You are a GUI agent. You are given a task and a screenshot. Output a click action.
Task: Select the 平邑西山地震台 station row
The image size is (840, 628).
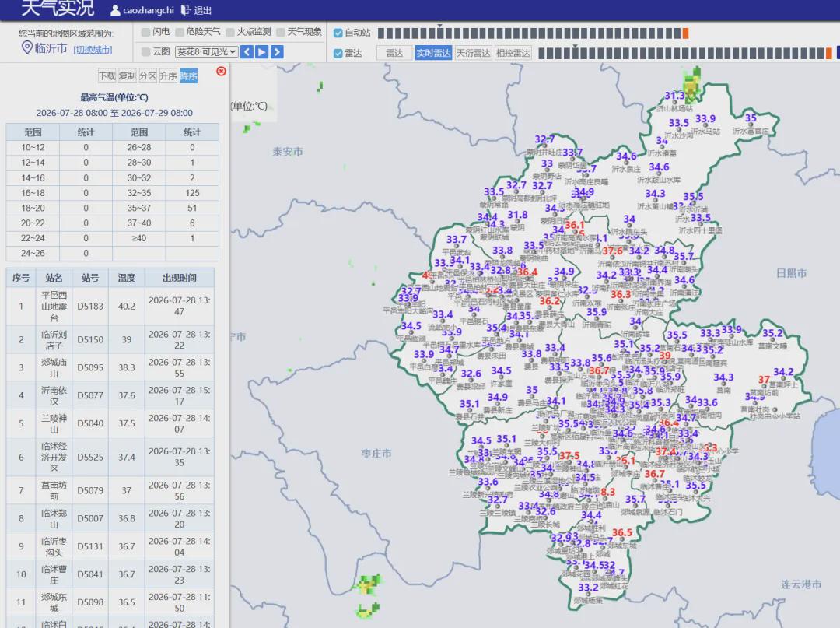(110, 306)
